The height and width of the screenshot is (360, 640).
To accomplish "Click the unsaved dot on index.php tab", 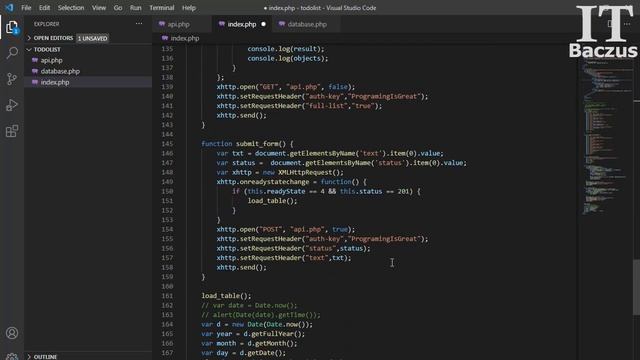I will pyautogui.click(x=263, y=24).
